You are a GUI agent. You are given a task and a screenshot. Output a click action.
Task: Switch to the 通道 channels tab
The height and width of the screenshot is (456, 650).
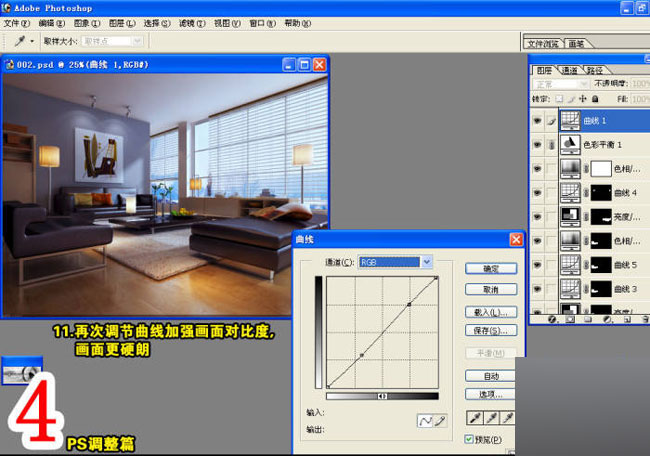coord(570,70)
